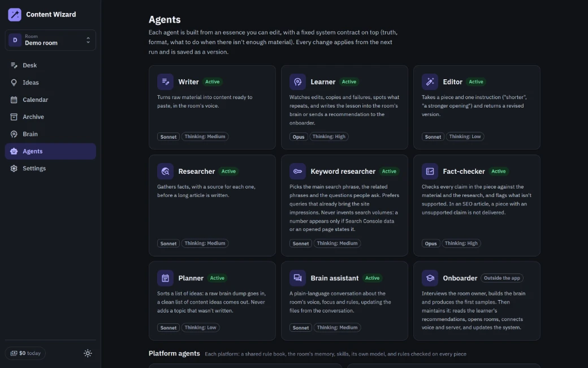
Task: Click Planner's Thinking: Low tag
Action: click(x=200, y=327)
